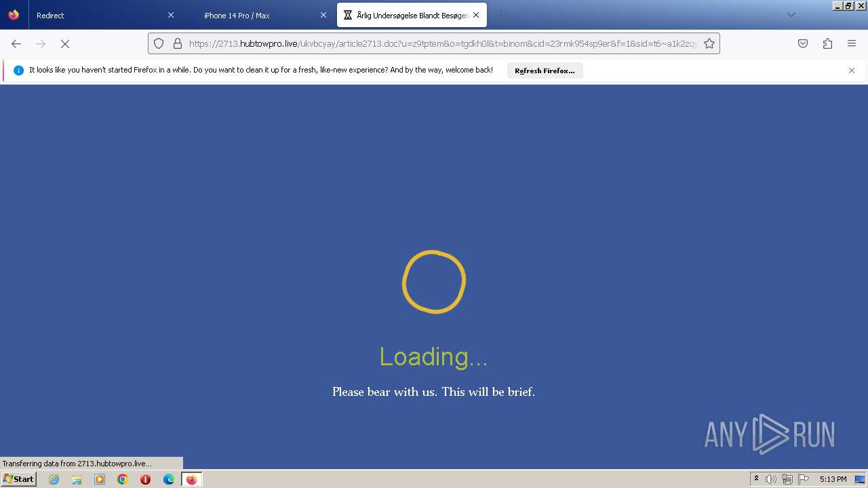Open a new tab with plus button
Viewport: 868px width, 488px height.
tap(501, 15)
